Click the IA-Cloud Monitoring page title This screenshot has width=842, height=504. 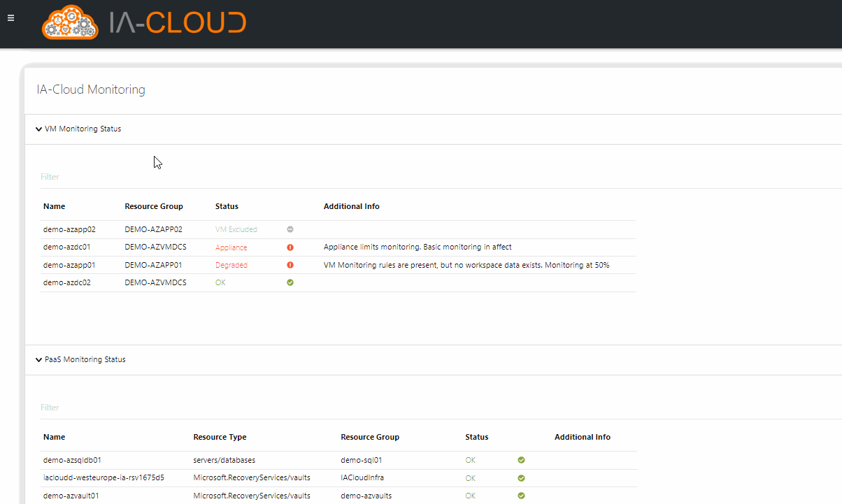(91, 89)
